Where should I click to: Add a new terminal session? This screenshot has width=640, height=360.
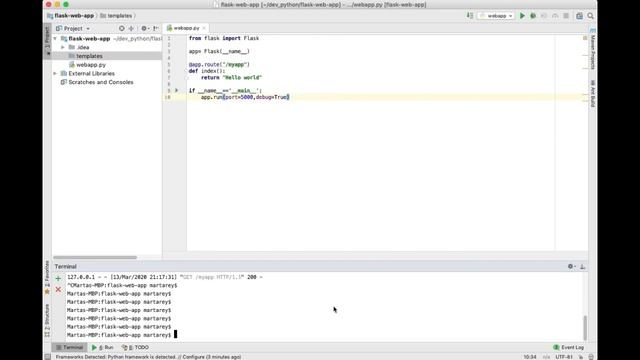coord(58,279)
